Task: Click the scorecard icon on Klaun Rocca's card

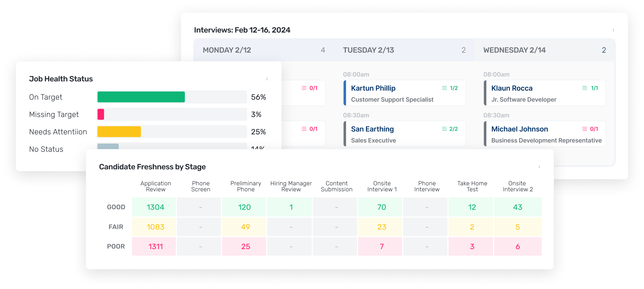Action: coord(585,88)
